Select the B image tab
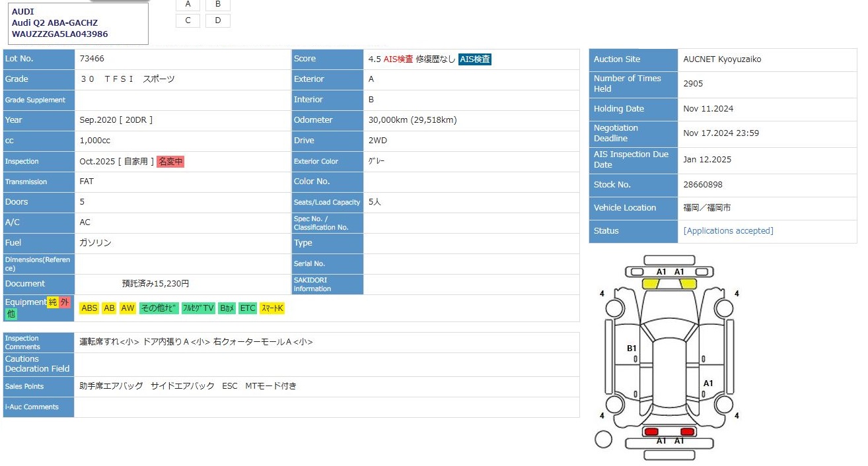The height and width of the screenshot is (466, 868). coord(218,5)
